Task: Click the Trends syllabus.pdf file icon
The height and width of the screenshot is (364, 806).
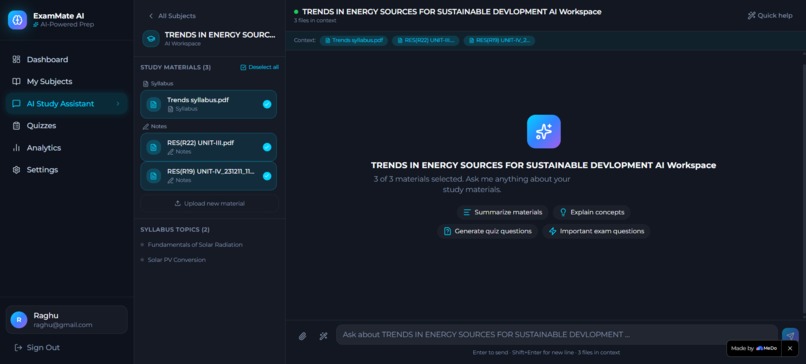Action: tap(154, 104)
